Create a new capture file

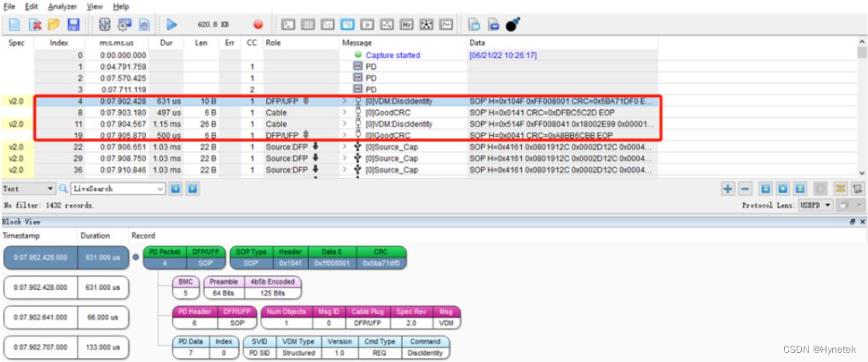tap(15, 24)
